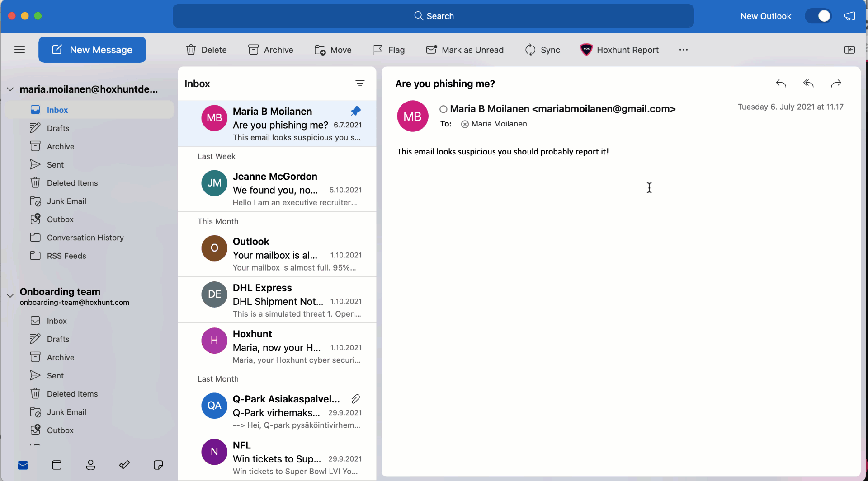
Task: Open Outbox under Onboarding team
Action: pyautogui.click(x=90, y=430)
